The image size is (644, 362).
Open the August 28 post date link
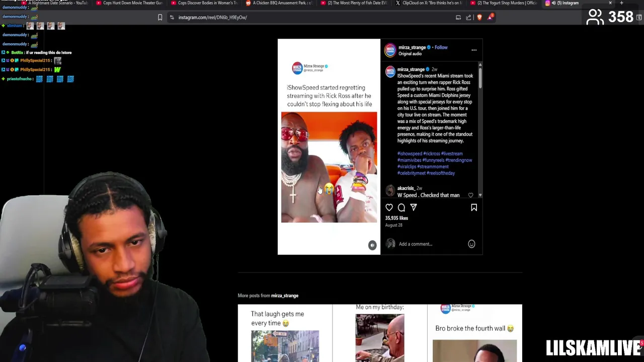coord(393,225)
